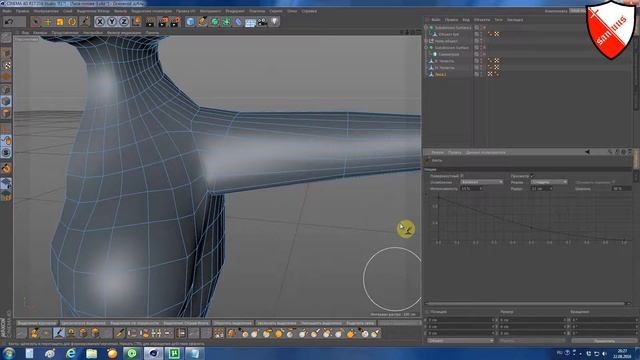Collapse the top Subdivision Surface.1 tree node

point(426,28)
